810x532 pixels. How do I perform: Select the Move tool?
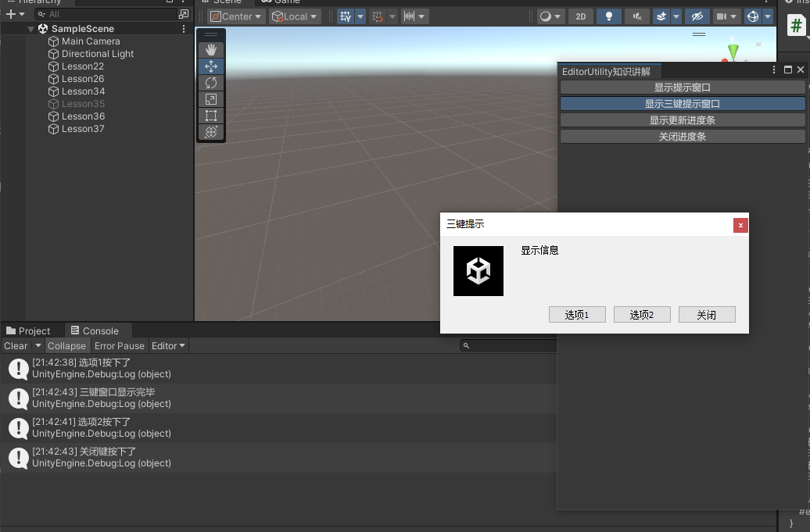click(211, 66)
